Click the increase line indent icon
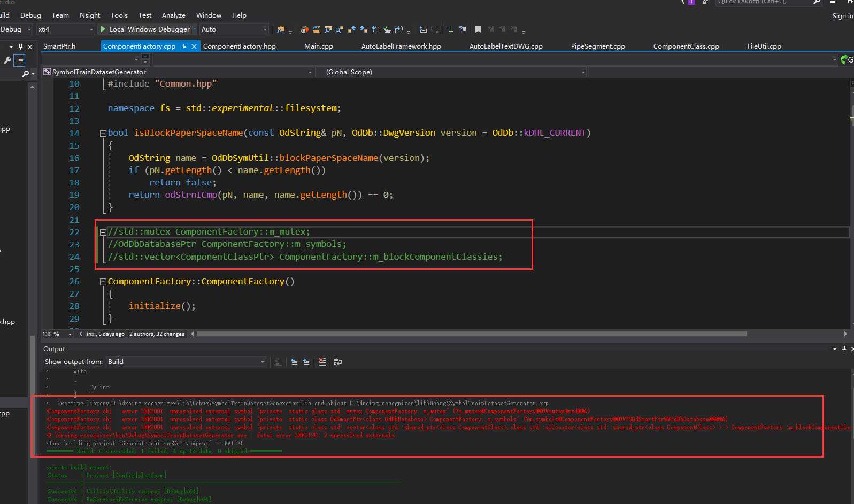 coord(451,29)
